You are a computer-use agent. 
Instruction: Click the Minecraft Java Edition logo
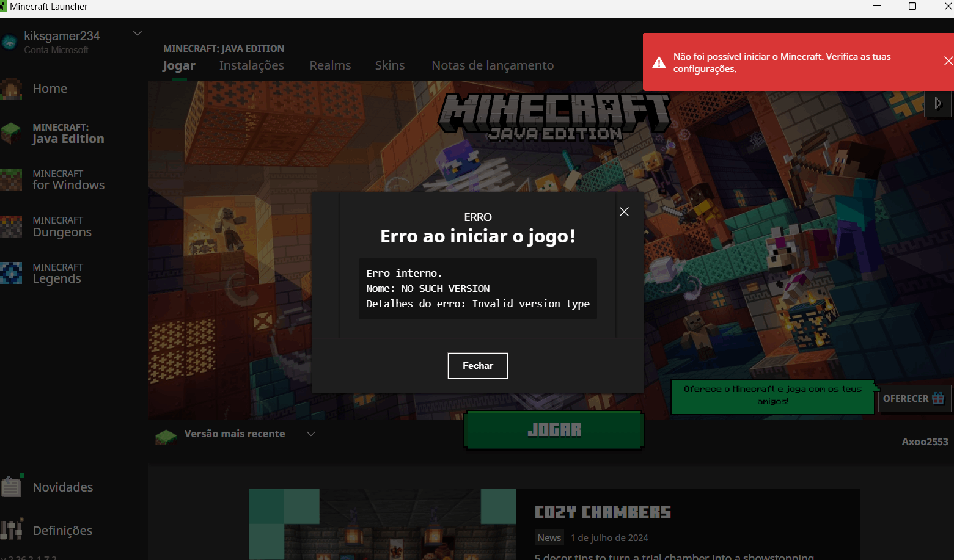554,117
